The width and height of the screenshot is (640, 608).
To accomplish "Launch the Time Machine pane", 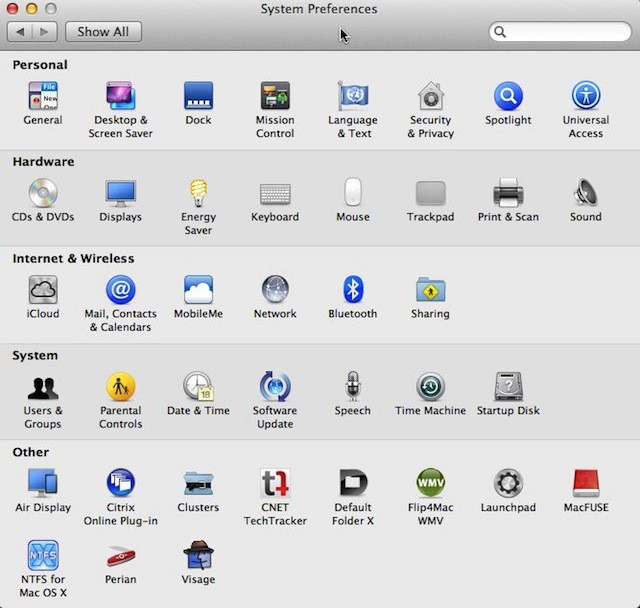I will [x=430, y=387].
